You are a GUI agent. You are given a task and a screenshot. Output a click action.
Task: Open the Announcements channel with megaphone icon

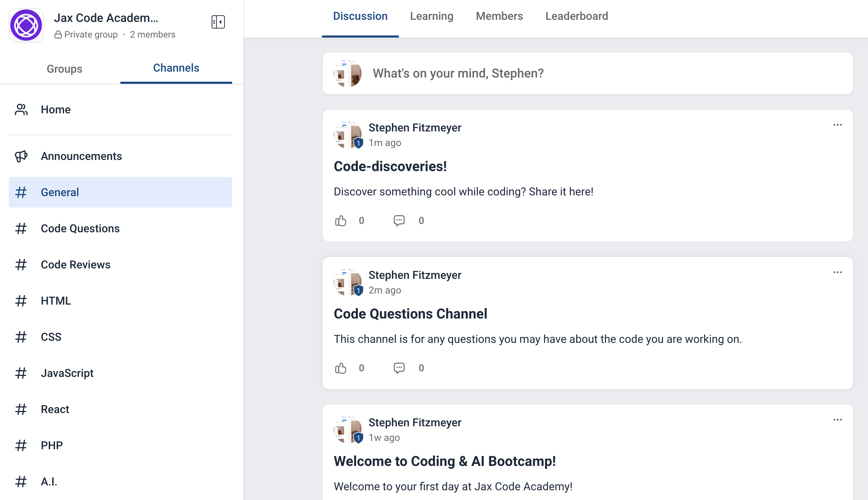81,156
